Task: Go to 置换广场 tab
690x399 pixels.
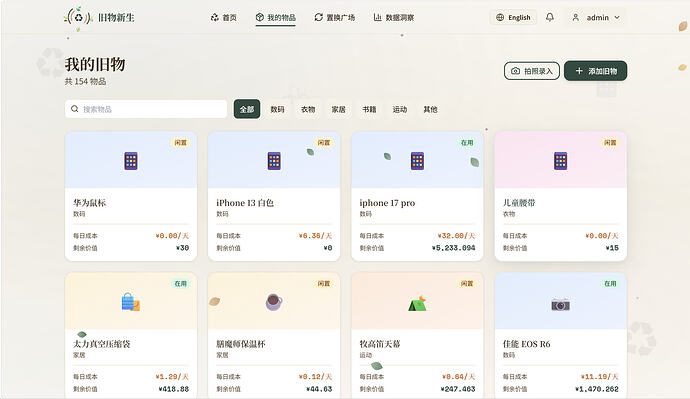Action: point(334,18)
